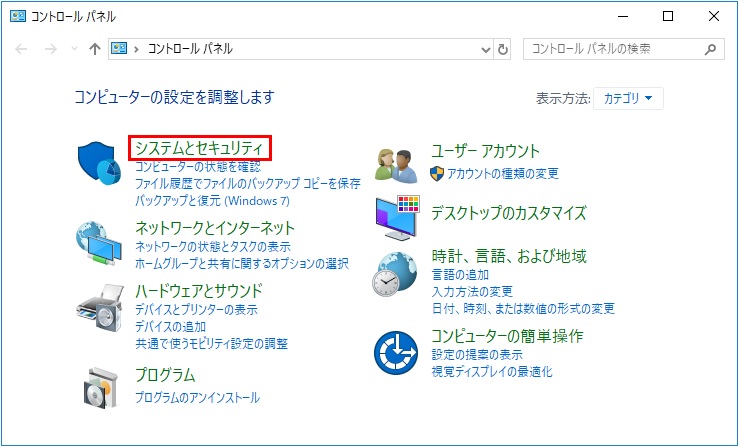This screenshot has width=739, height=447.
Task: Click the search magnifier icon
Action: [710, 49]
